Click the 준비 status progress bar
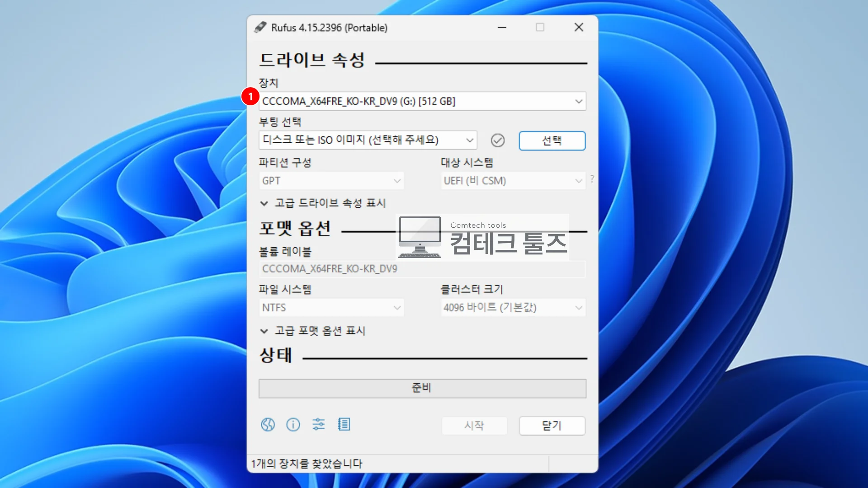This screenshot has width=868, height=488. (422, 388)
